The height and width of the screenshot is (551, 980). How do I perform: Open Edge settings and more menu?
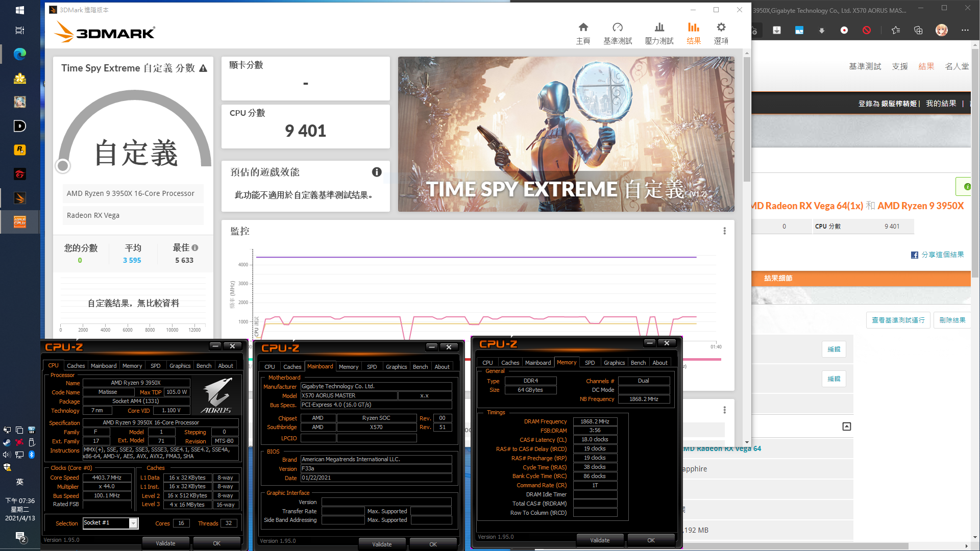click(x=965, y=30)
